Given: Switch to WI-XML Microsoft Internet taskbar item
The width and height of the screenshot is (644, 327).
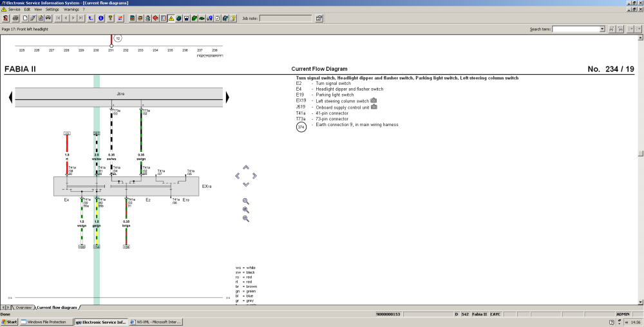Looking at the screenshot, I should click(156, 322).
